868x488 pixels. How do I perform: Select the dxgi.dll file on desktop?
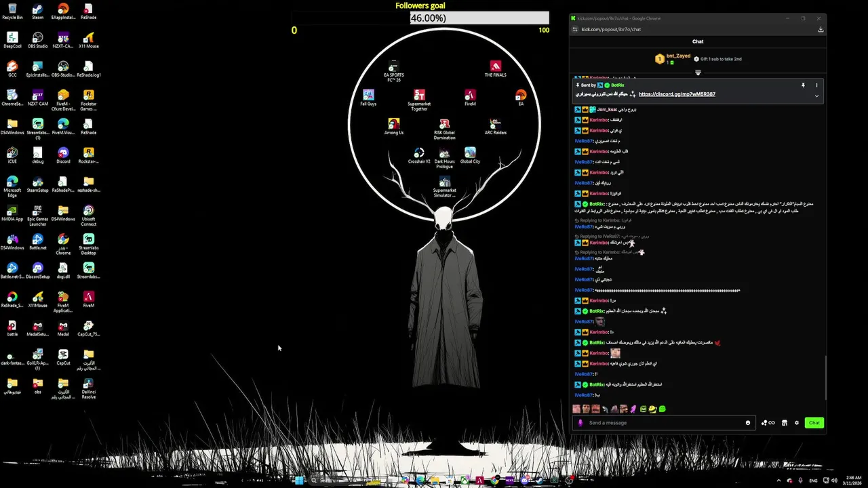click(63, 270)
